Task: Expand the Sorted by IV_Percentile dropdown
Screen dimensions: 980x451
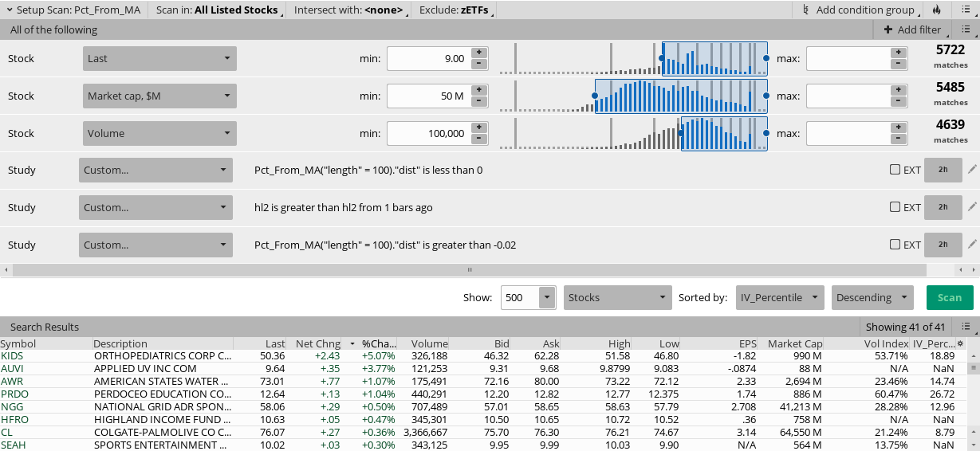Action: click(x=779, y=298)
